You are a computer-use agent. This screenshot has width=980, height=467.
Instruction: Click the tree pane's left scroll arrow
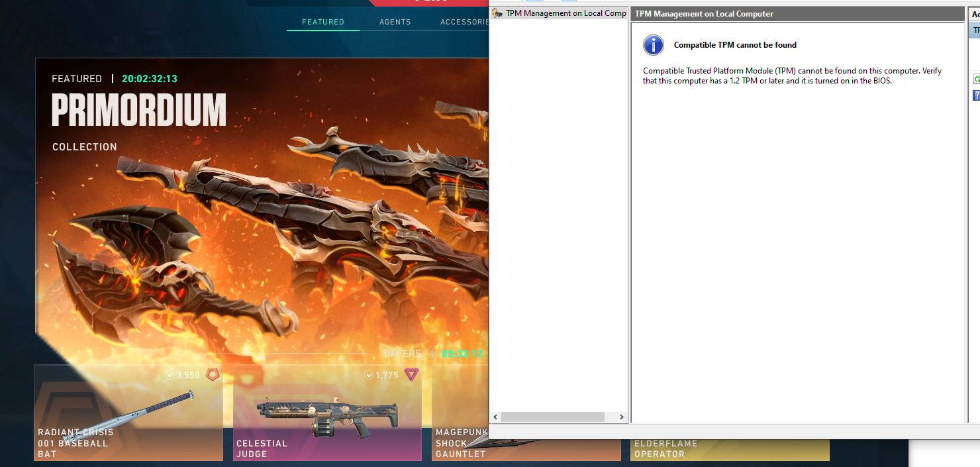tap(496, 417)
